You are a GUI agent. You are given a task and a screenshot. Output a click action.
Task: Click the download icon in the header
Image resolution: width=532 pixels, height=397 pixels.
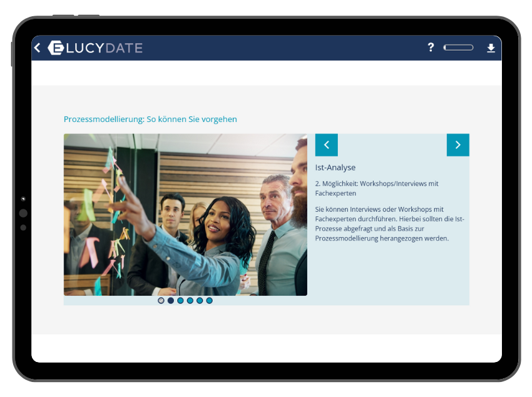tap(491, 48)
